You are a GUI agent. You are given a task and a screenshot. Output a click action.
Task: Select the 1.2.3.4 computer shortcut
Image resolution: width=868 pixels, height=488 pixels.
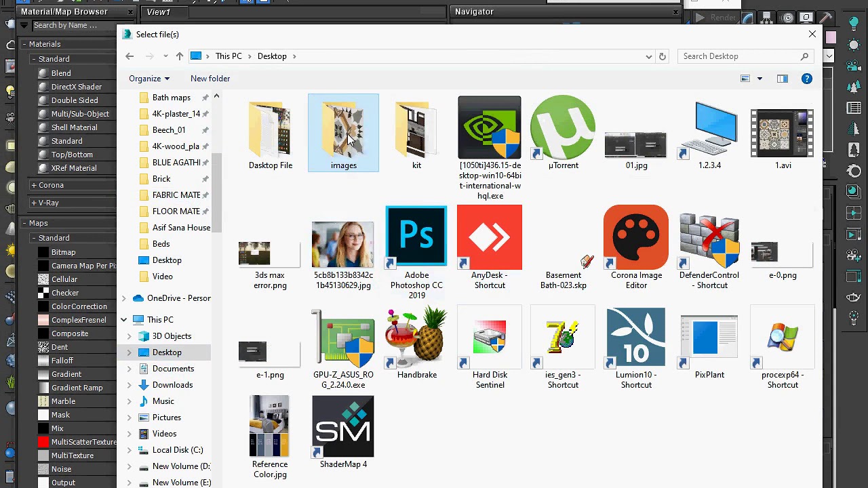click(x=709, y=134)
